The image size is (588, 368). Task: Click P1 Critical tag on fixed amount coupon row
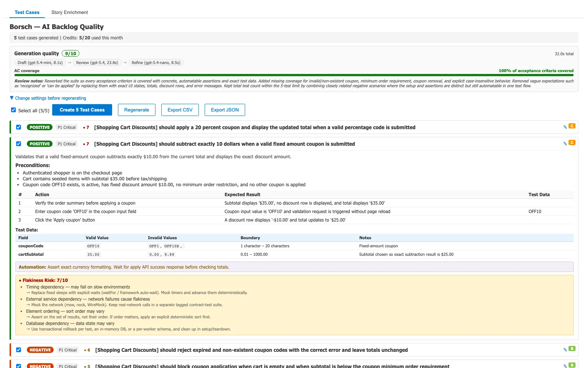point(67,144)
